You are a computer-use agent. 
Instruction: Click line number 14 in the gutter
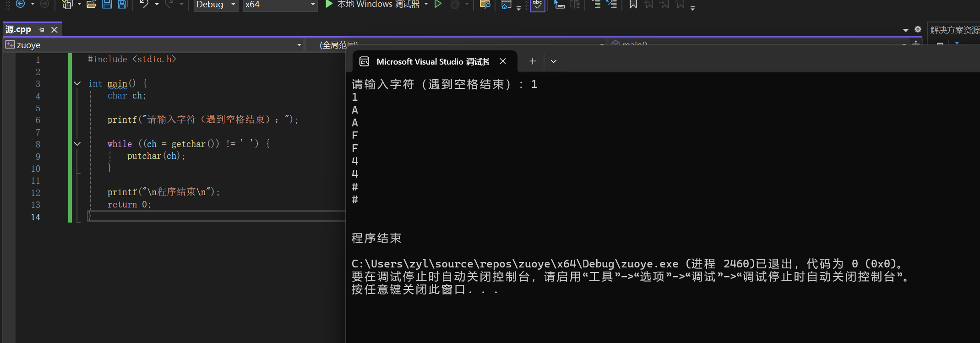(35, 217)
